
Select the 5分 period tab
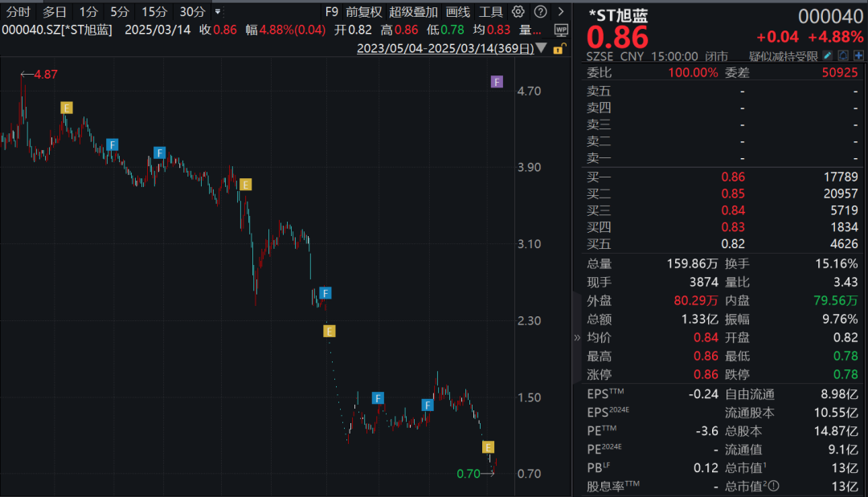coord(120,11)
